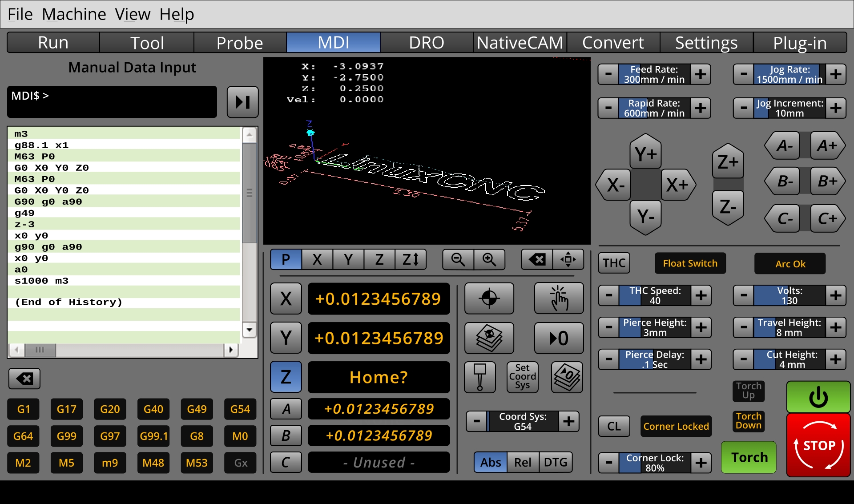Switch preview to Z view
The image size is (854, 504).
pyautogui.click(x=379, y=259)
